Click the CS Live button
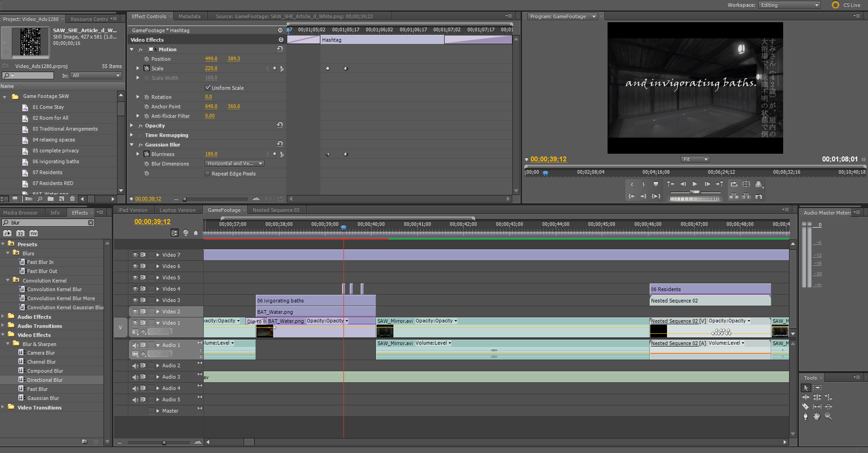 click(x=847, y=5)
